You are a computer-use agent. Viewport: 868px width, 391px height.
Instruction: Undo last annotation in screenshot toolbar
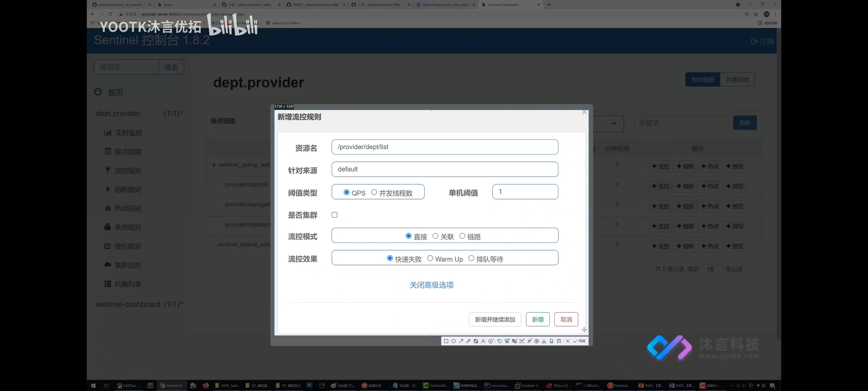(x=499, y=341)
